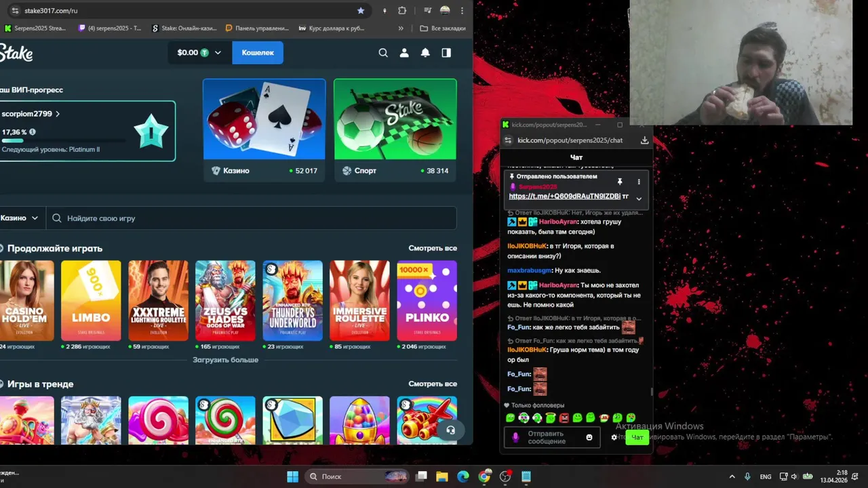Launch the Limbo game tile
The image size is (868, 488).
[x=91, y=300]
